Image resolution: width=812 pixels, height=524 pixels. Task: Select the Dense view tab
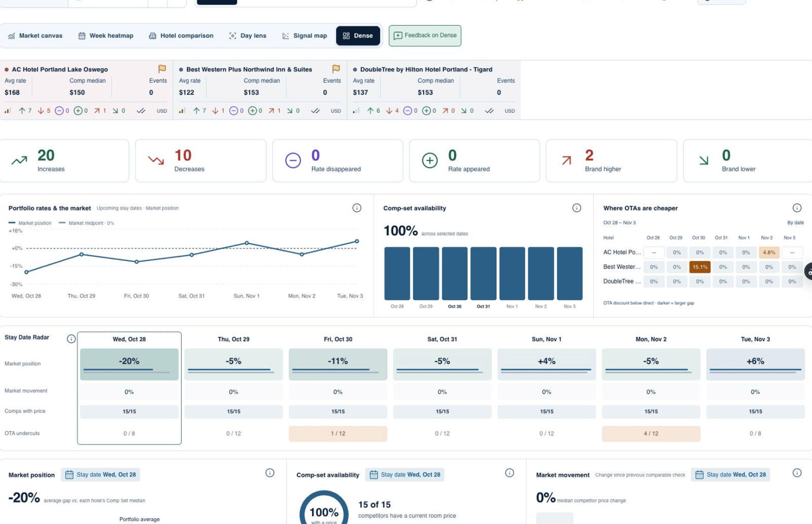point(358,36)
